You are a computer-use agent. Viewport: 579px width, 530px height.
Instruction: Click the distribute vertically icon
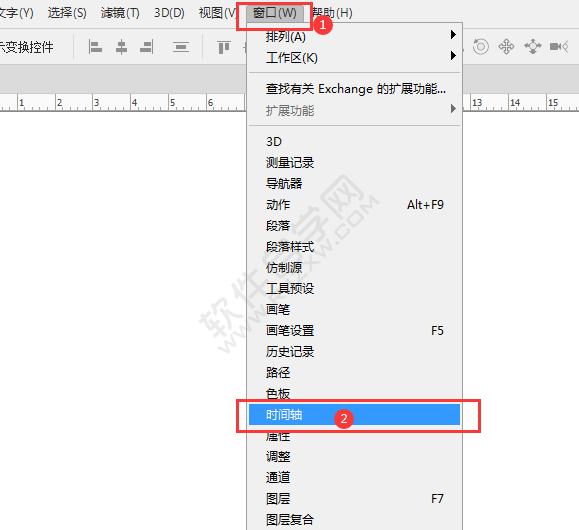click(181, 47)
